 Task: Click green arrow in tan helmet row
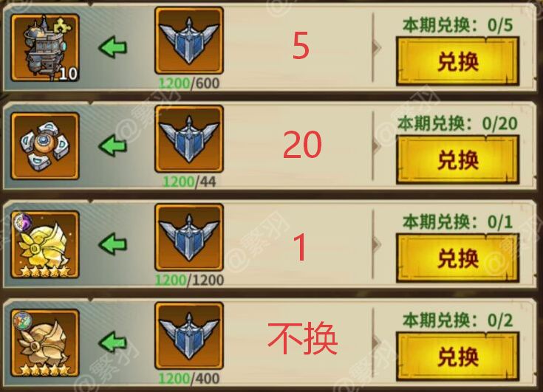click(x=113, y=342)
